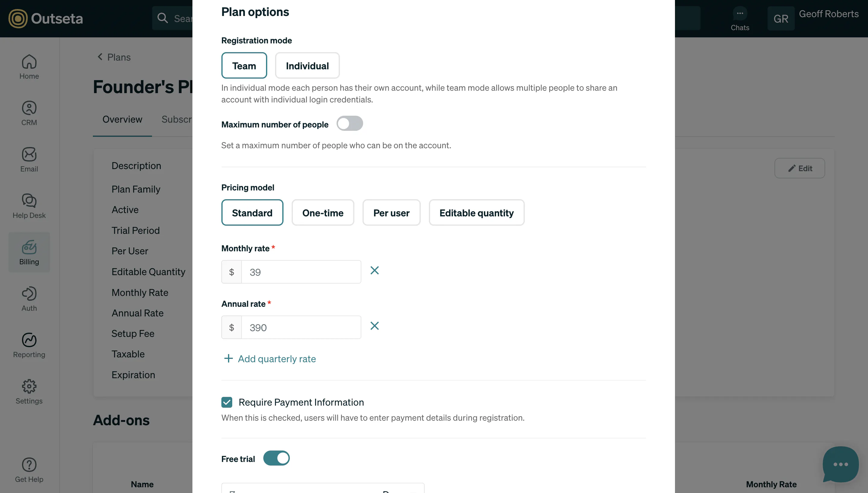Open the Reporting section
The height and width of the screenshot is (493, 868).
[x=29, y=345]
